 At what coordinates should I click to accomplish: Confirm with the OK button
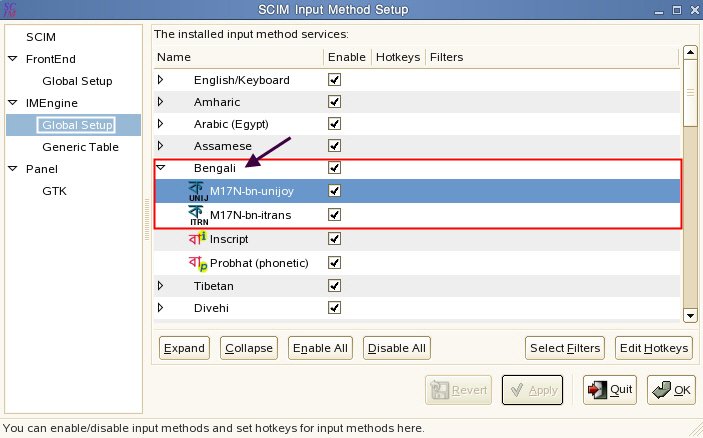point(671,390)
